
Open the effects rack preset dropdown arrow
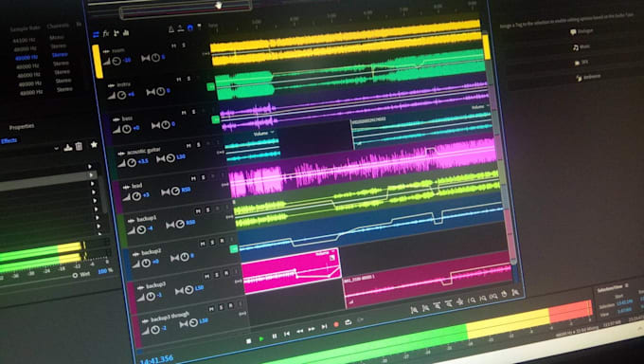pyautogui.click(x=57, y=149)
